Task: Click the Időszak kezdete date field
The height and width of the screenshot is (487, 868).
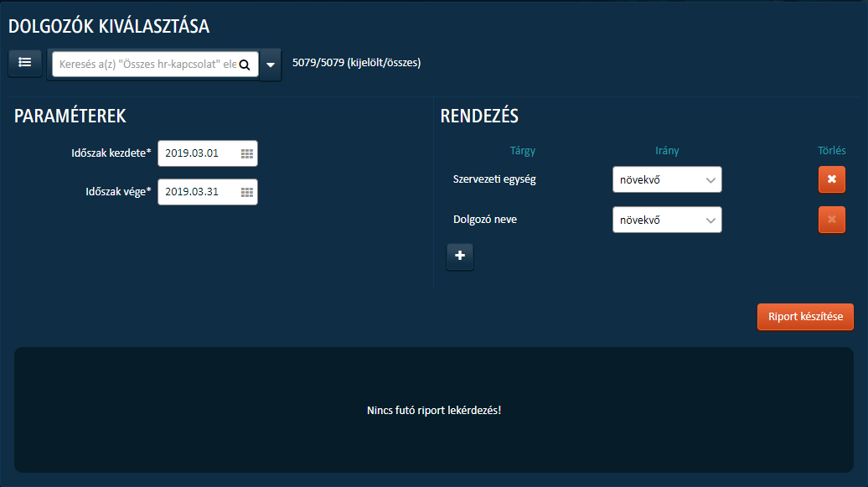Action: [208, 153]
